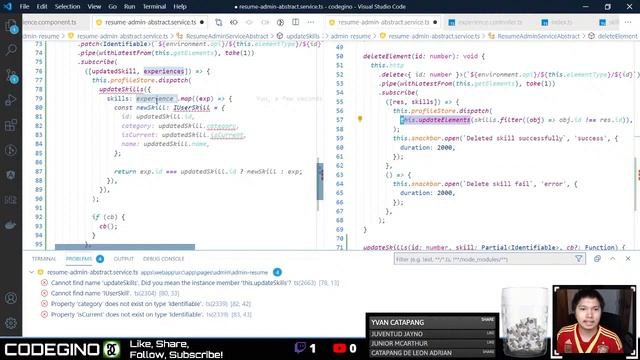Viewport: 640px width, 360px height.
Task: Click the Open Changes icon in left editor toolbar
Action: [218, 22]
